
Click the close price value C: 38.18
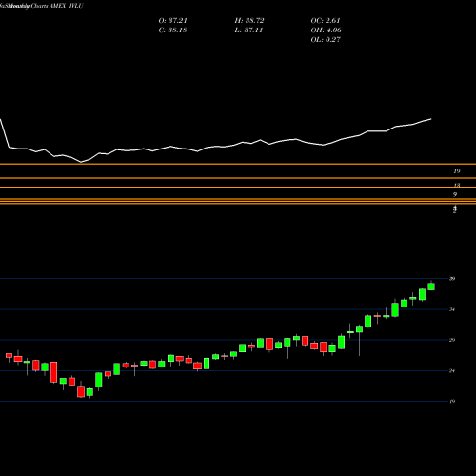pos(172,30)
